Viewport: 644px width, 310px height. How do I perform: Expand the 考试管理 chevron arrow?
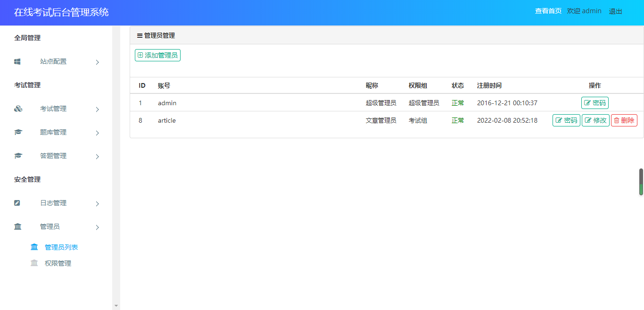(98, 109)
